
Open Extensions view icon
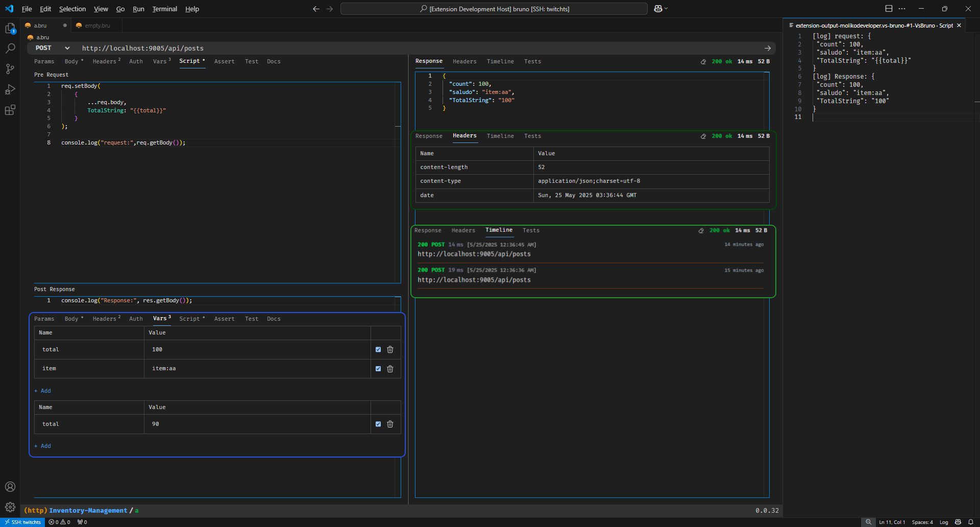[10, 110]
